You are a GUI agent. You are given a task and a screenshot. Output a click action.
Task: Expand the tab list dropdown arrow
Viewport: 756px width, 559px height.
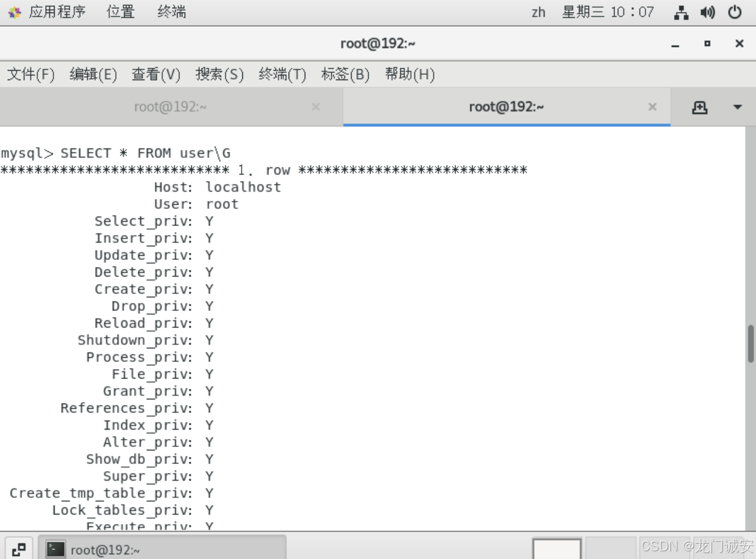click(738, 107)
